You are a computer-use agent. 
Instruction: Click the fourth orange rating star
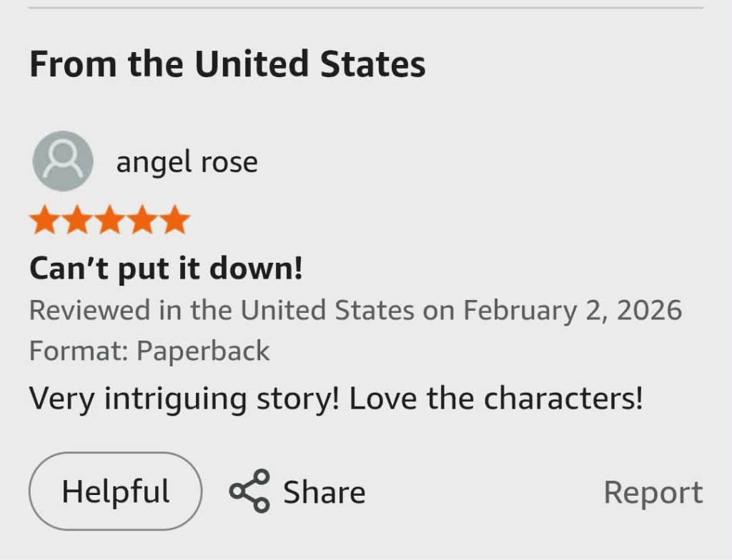(142, 221)
